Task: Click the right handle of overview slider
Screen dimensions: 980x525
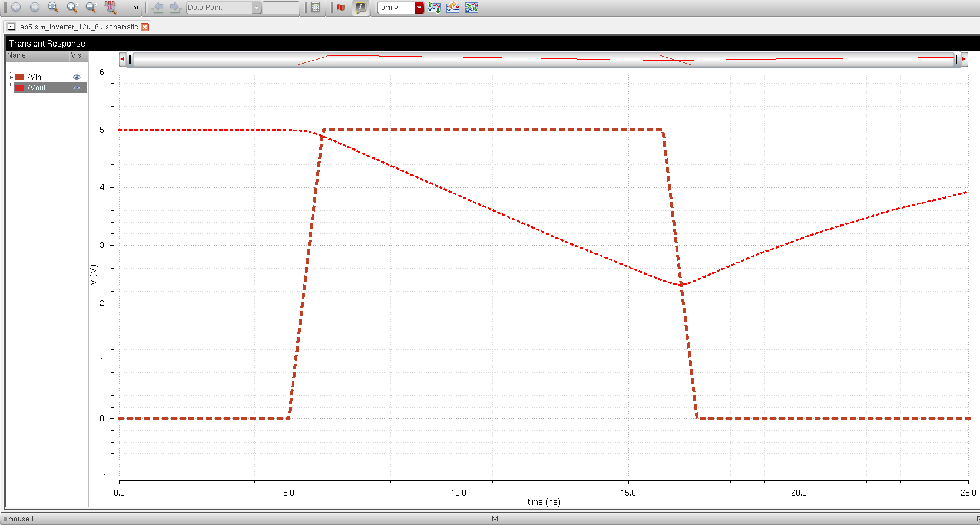Action: tap(957, 59)
